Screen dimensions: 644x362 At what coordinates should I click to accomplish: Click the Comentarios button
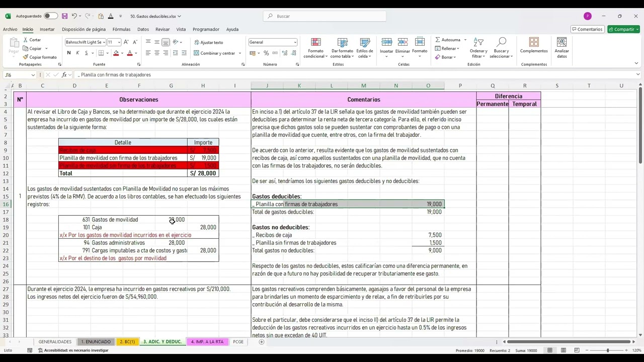tap(587, 29)
